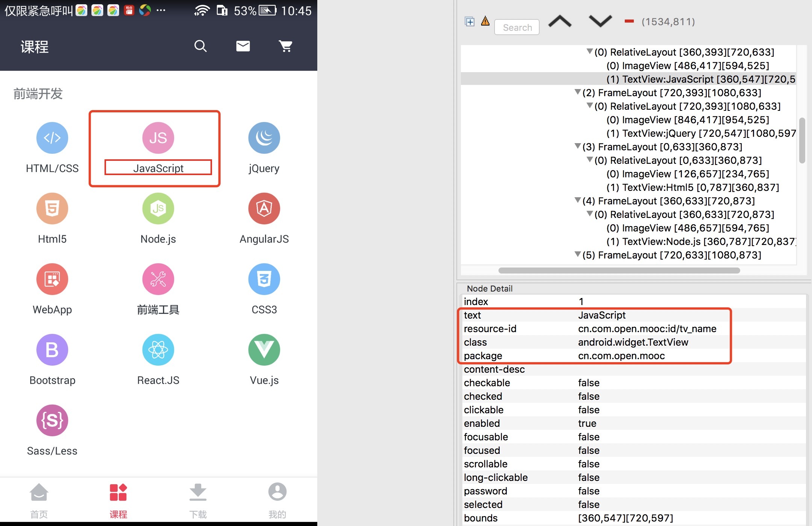812x526 pixels.
Task: Click the 课程 header title
Action: click(35, 47)
